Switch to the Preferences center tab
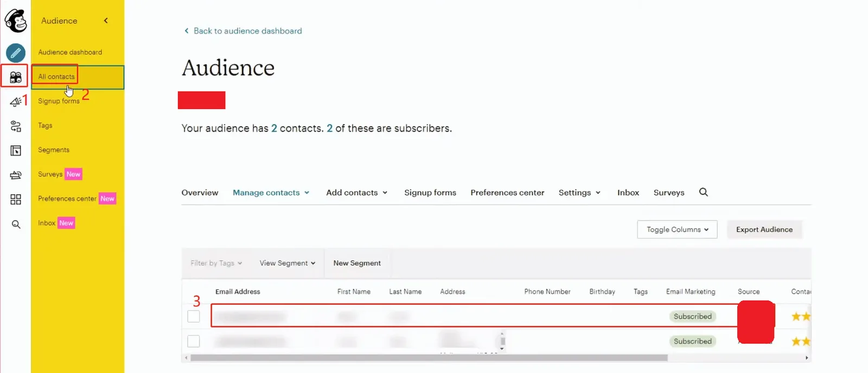Screen dimensions: 868x373 click(507, 192)
